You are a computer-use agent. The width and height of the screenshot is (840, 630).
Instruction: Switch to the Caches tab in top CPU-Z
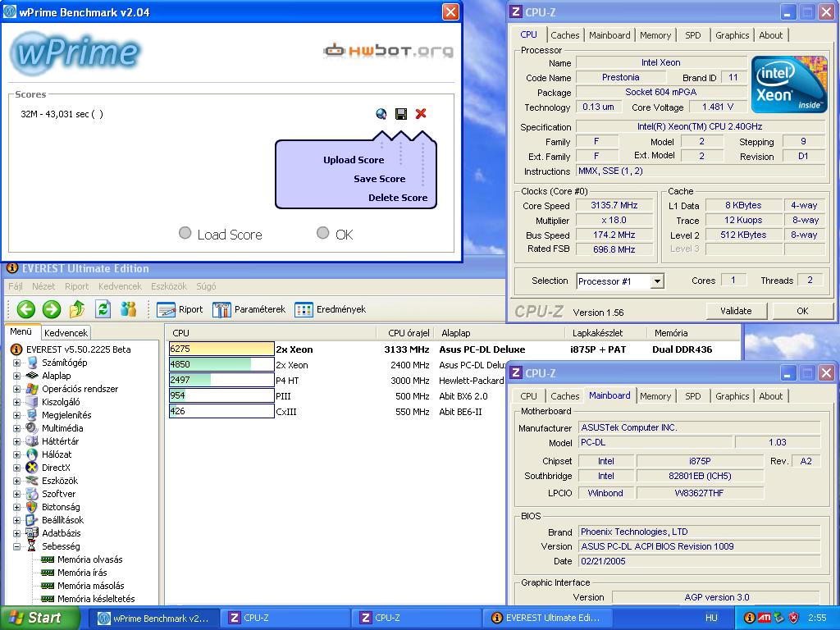[564, 35]
